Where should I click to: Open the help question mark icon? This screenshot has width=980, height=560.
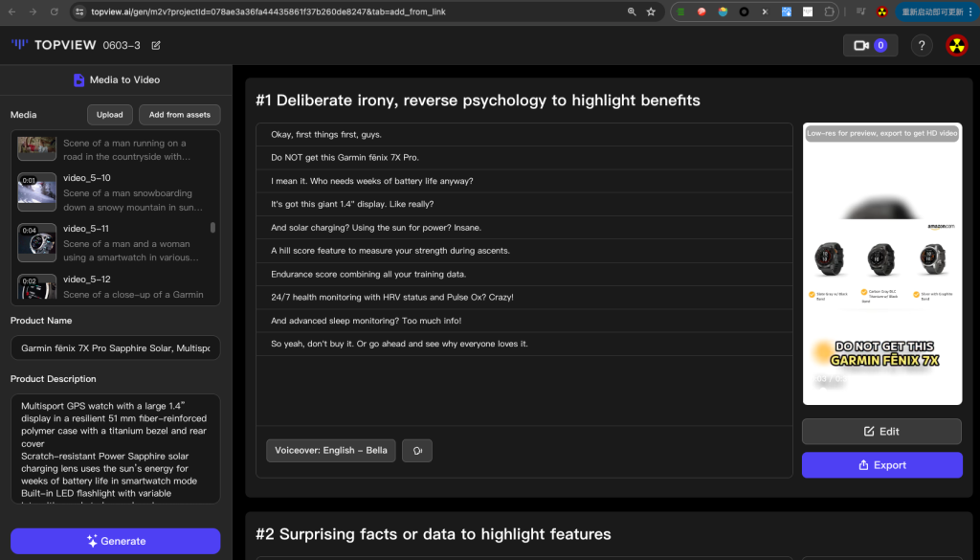[x=921, y=45]
